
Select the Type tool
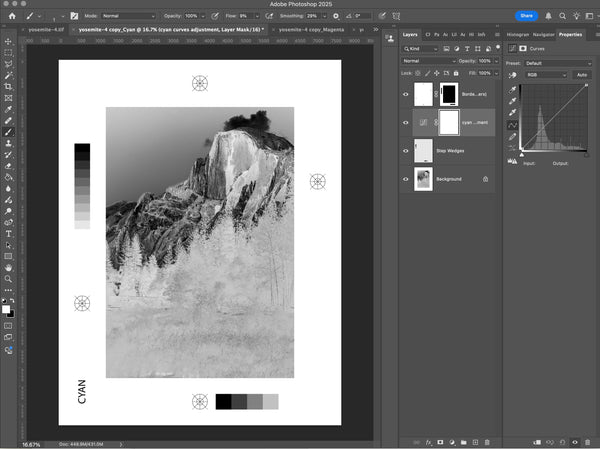[8, 234]
